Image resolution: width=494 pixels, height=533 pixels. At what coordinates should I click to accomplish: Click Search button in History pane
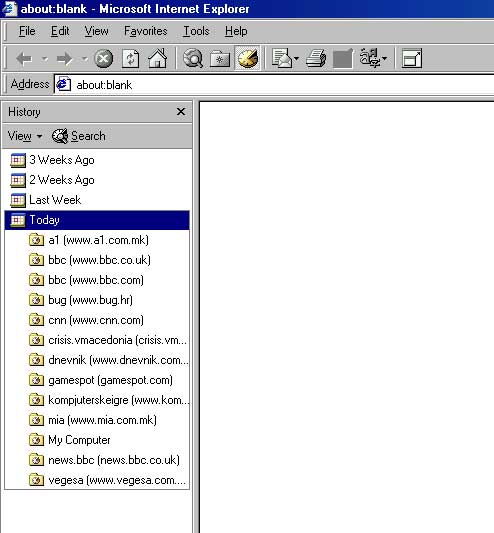tap(79, 136)
